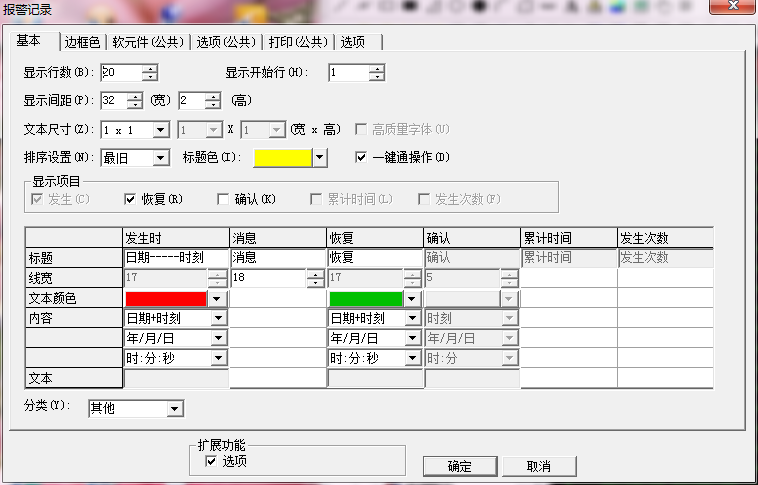
Task: Open the 文本尺寸 1 x 1 dropdown
Action: (x=160, y=130)
